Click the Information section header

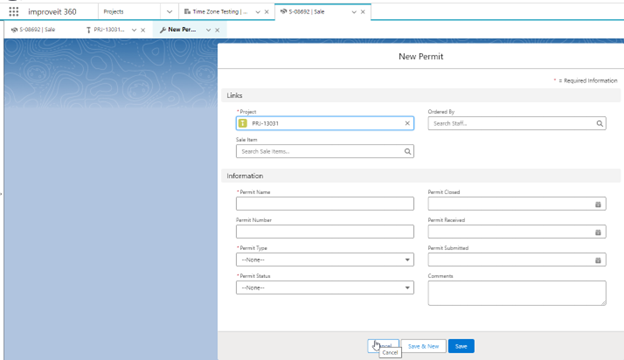click(421, 176)
